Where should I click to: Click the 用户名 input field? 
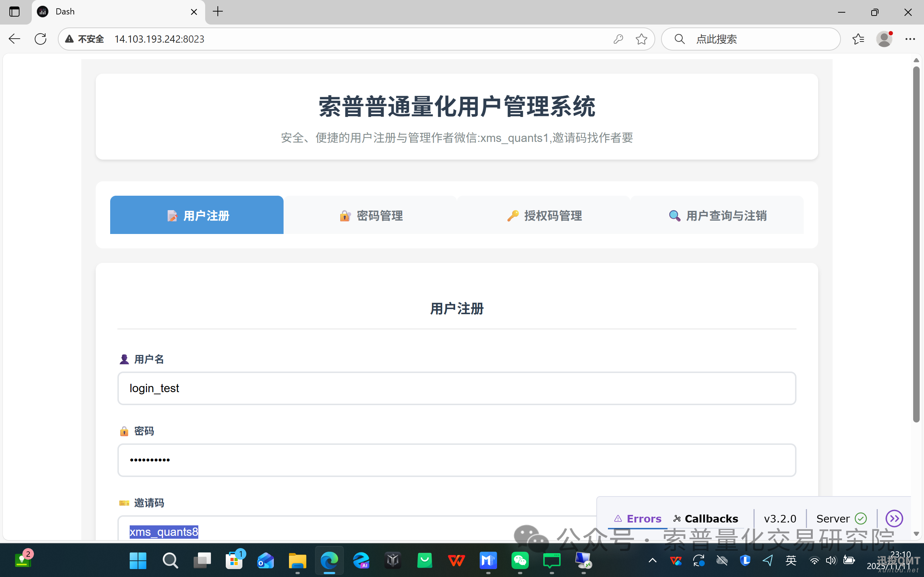pos(457,388)
